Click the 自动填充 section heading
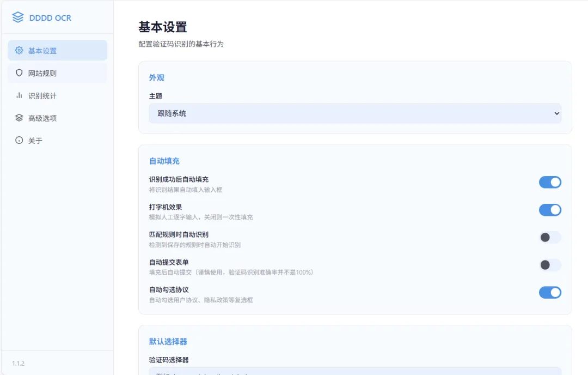This screenshot has height=375, width=588. point(164,161)
